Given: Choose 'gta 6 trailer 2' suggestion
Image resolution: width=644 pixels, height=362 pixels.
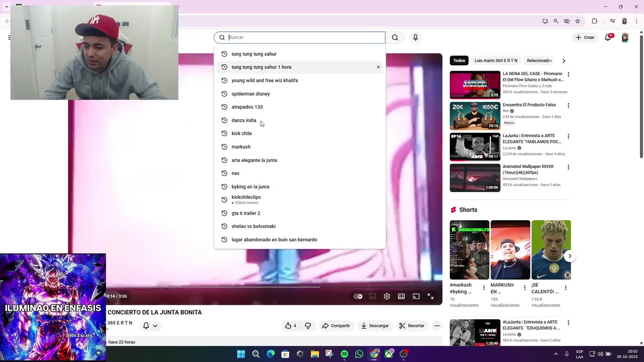Looking at the screenshot, I should [x=300, y=213].
